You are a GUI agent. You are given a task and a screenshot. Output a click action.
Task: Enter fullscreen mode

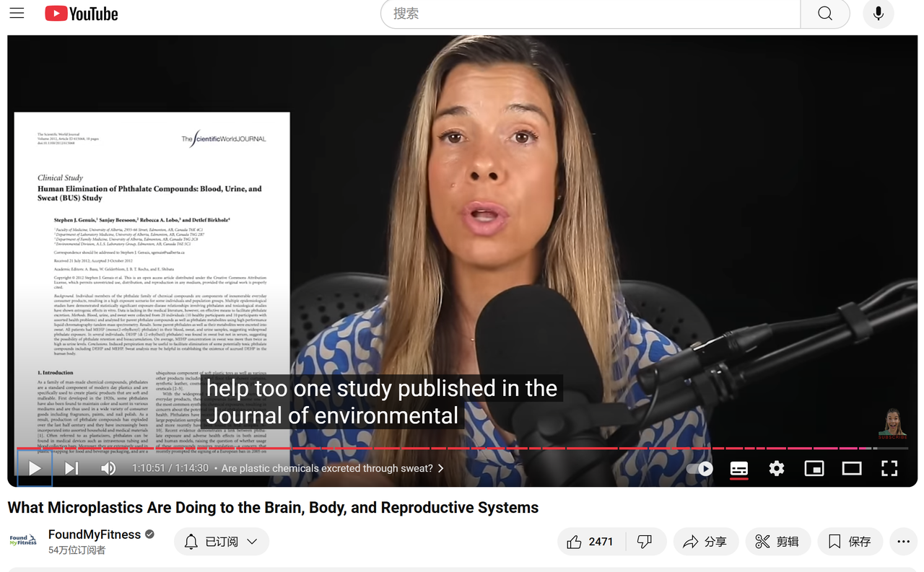coord(889,469)
